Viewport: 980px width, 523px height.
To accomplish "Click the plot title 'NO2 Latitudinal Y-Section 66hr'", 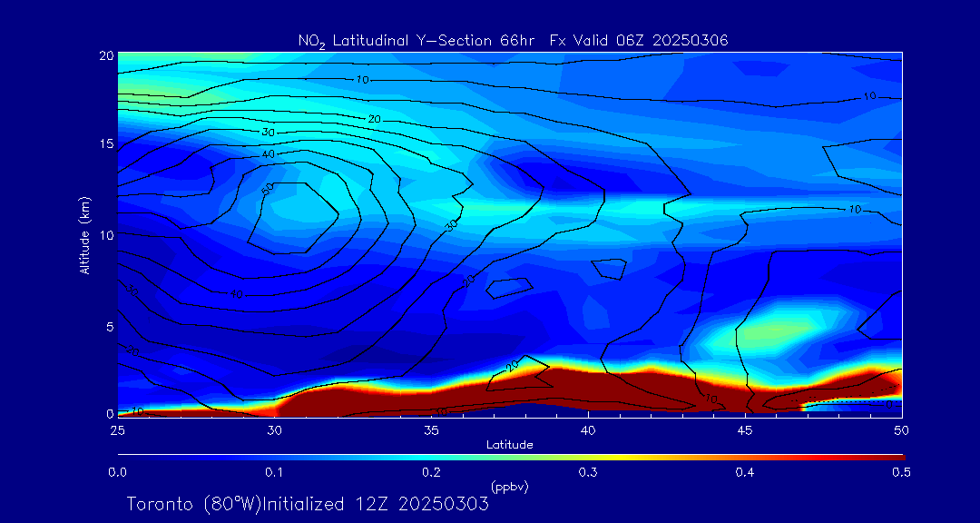I will pyautogui.click(x=418, y=41).
